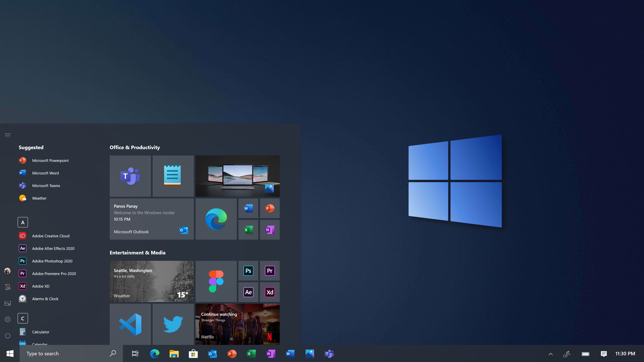
Task: Open the Photos laptop picture tile
Action: point(237,176)
